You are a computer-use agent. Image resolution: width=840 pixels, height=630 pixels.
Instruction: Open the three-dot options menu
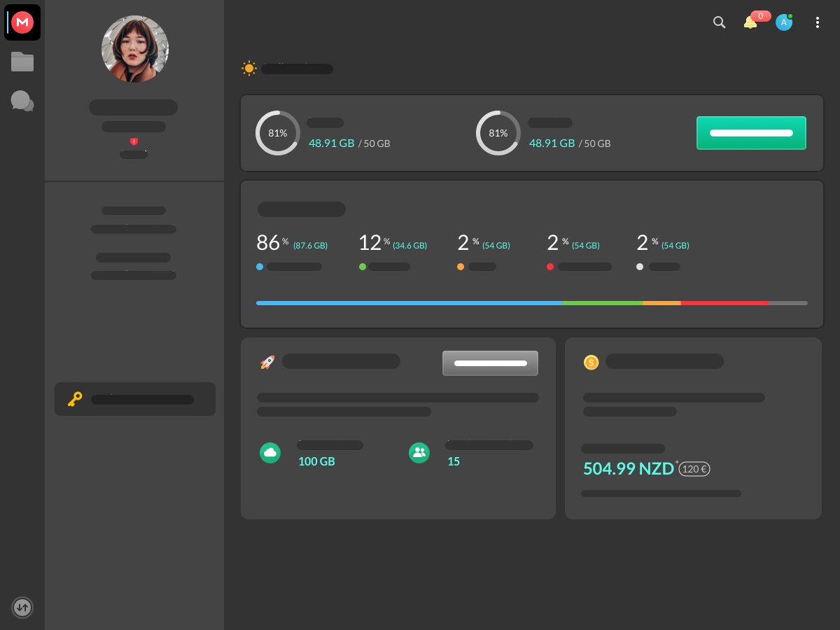tap(818, 22)
